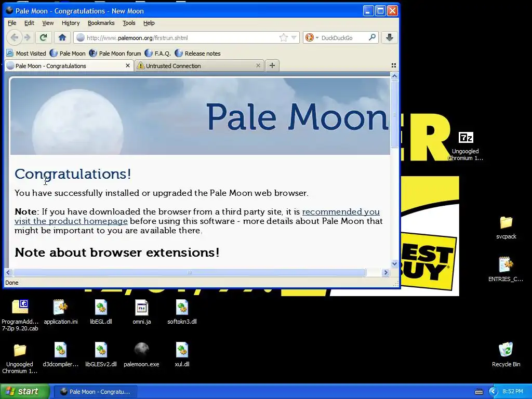Select libGLESv2.dll on the desktop

pyautogui.click(x=101, y=354)
